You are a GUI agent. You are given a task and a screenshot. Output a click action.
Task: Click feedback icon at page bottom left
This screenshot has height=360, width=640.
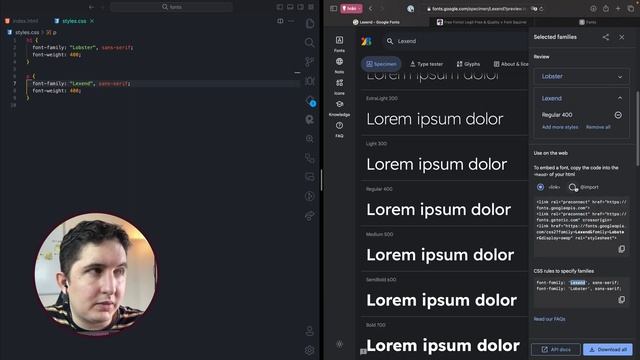click(x=363, y=351)
